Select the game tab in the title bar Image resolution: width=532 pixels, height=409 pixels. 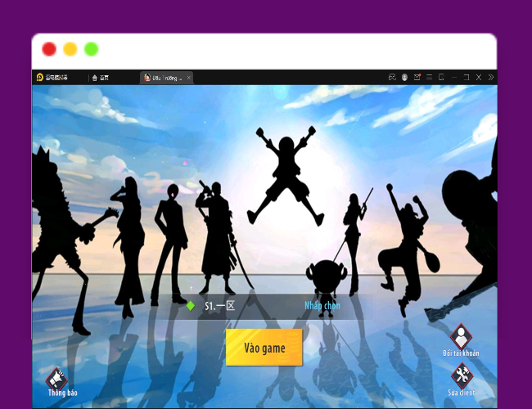(164, 78)
